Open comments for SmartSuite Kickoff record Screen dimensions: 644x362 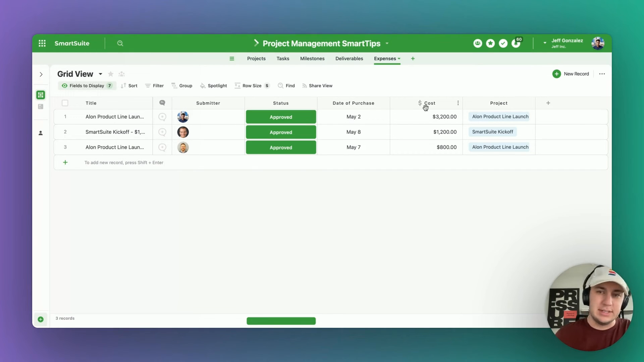point(162,132)
